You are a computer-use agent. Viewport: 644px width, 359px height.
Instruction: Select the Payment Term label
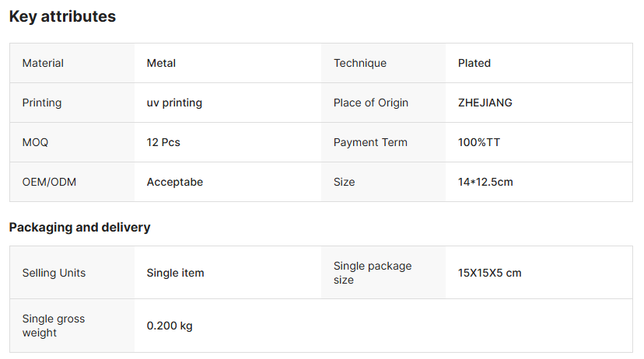coord(370,142)
